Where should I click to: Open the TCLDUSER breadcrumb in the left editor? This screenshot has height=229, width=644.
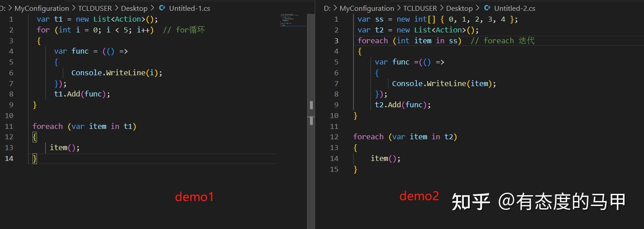[x=95, y=8]
